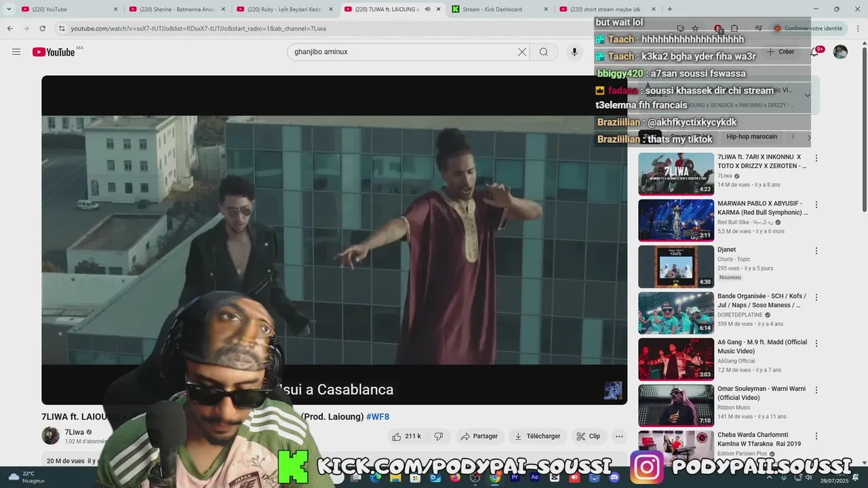Go to YouTube home via logo

[x=54, y=52]
